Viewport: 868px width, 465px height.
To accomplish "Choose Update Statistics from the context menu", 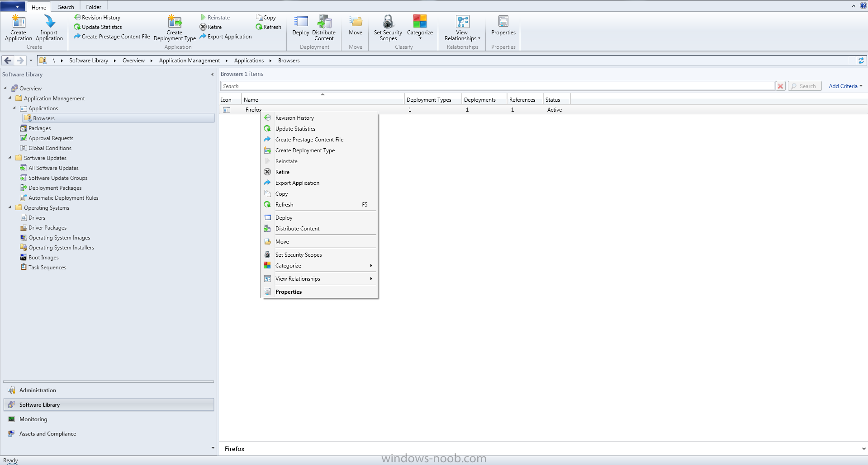I will (x=319, y=128).
